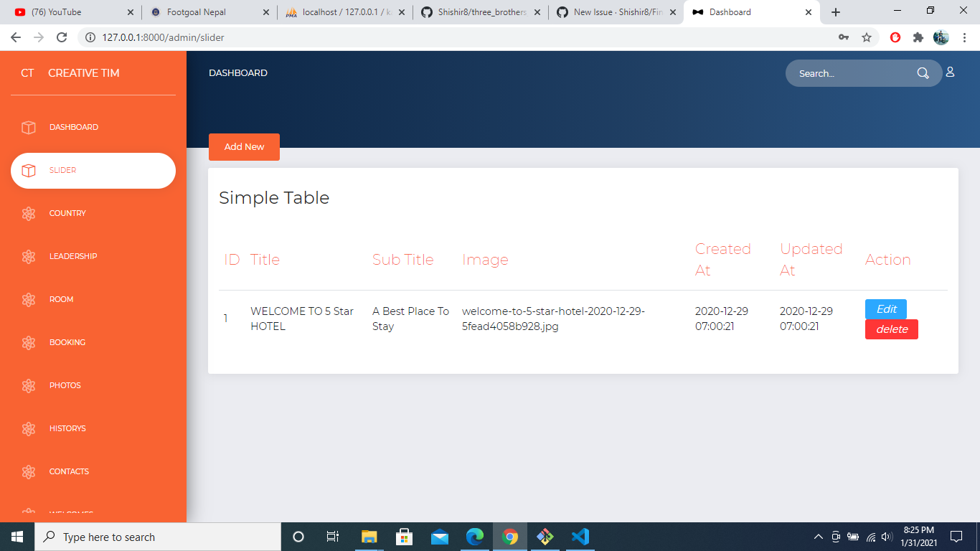
Task: Click the Add New button
Action: [244, 146]
